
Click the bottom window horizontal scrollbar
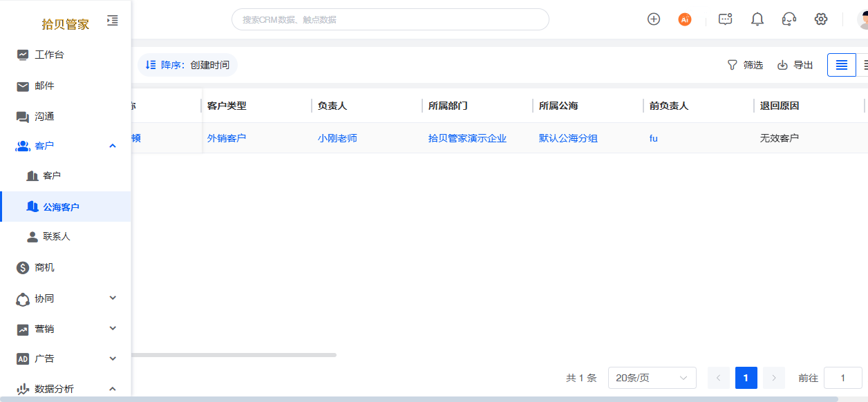(x=419, y=399)
